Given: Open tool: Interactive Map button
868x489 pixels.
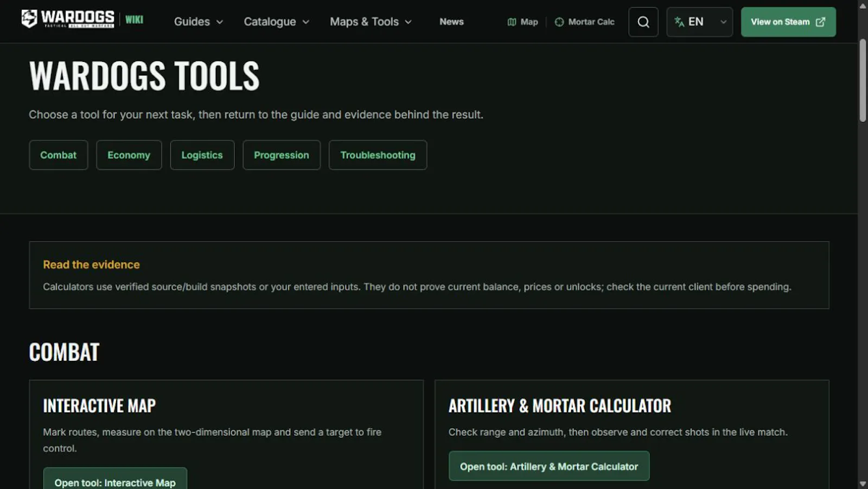Looking at the screenshot, I should tap(115, 478).
